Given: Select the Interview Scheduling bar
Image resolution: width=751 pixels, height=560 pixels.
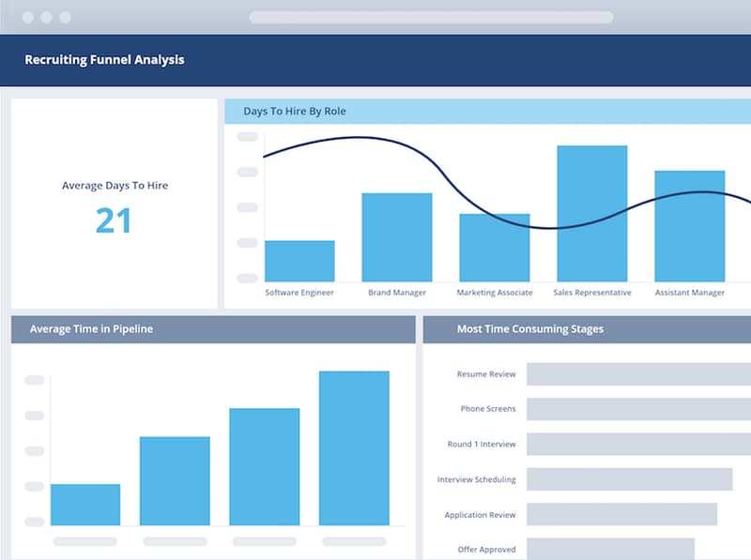Looking at the screenshot, I should (x=629, y=479).
